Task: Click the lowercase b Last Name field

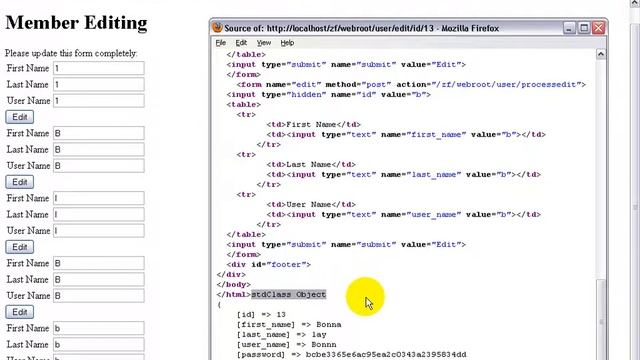Action: point(99,344)
